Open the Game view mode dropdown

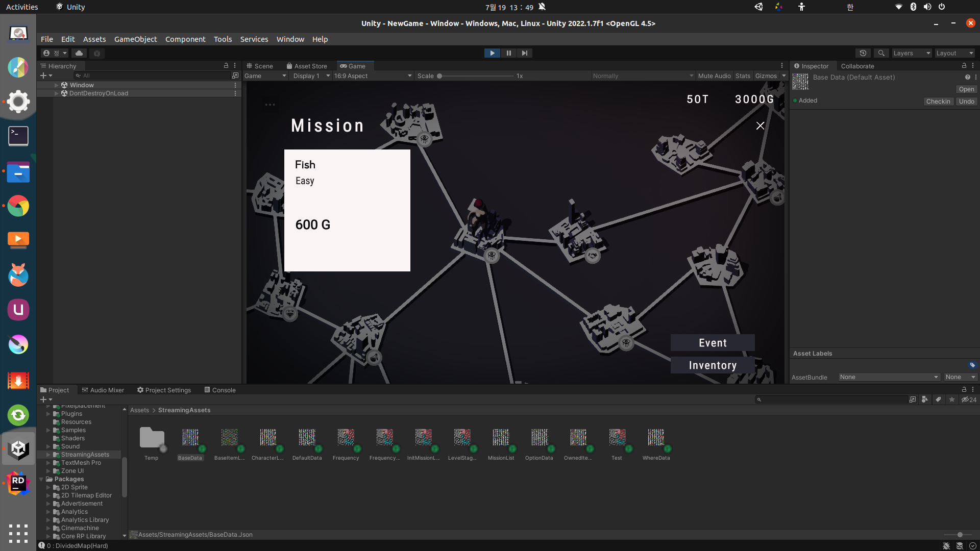tap(265, 76)
